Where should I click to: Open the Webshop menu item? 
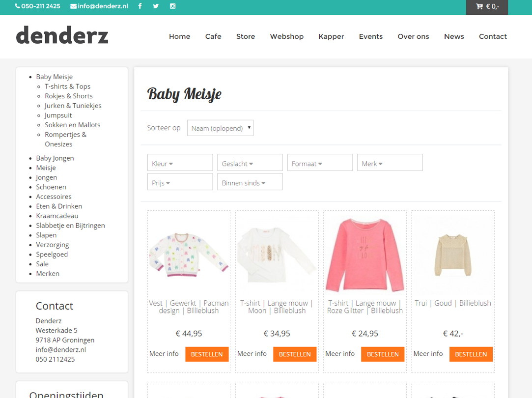pyautogui.click(x=287, y=36)
